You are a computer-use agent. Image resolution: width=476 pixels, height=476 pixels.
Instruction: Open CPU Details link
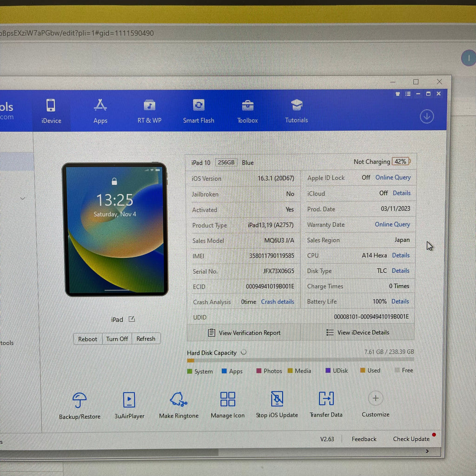tap(401, 255)
